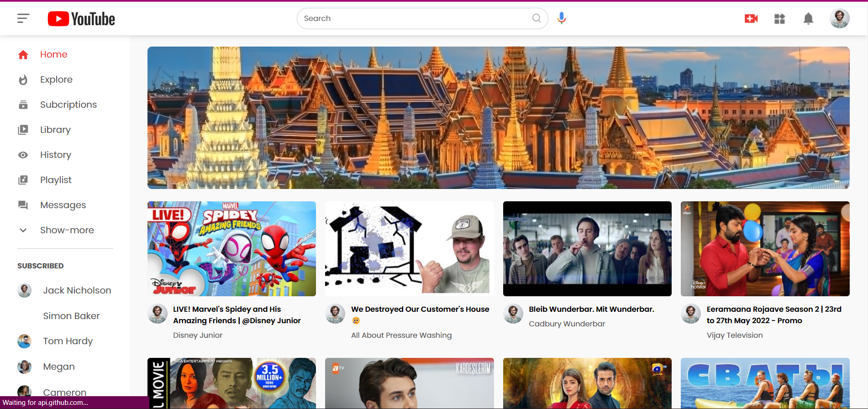Click channel avatar beside Eeramaana Rojaave video
Viewport: 868px width, 409px height.
(x=691, y=314)
